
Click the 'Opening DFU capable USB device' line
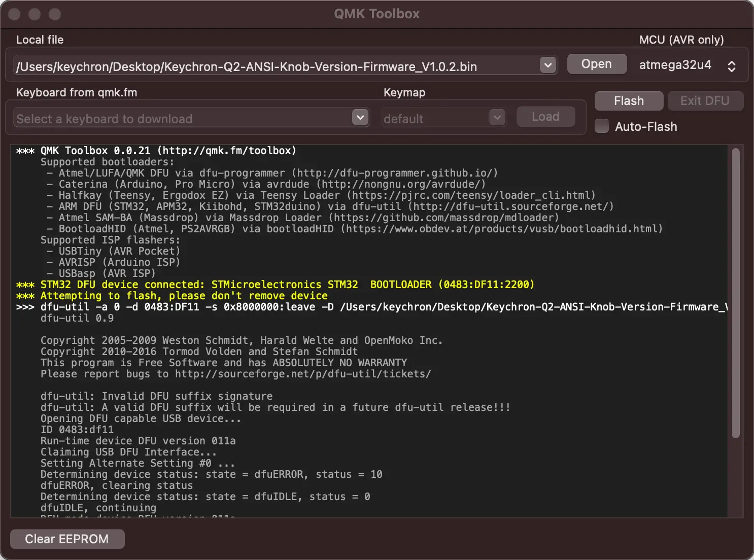tap(141, 418)
